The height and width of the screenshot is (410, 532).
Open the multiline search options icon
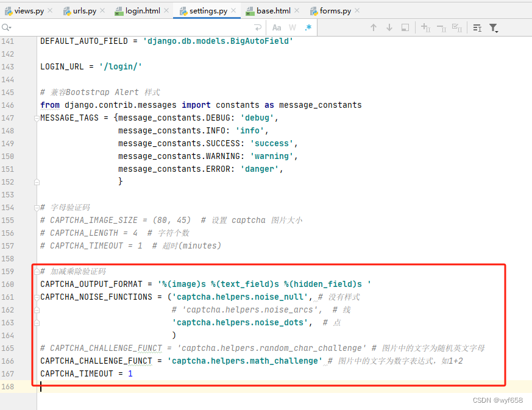point(257,27)
